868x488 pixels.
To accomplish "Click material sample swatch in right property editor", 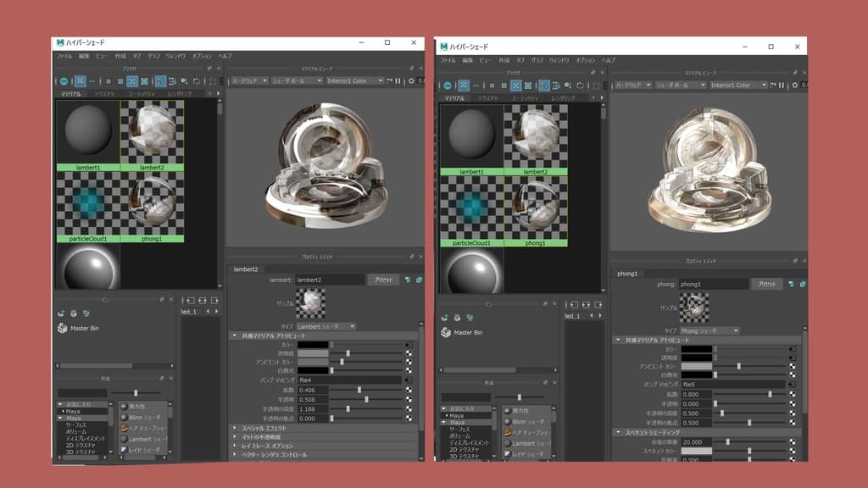I will [693, 307].
